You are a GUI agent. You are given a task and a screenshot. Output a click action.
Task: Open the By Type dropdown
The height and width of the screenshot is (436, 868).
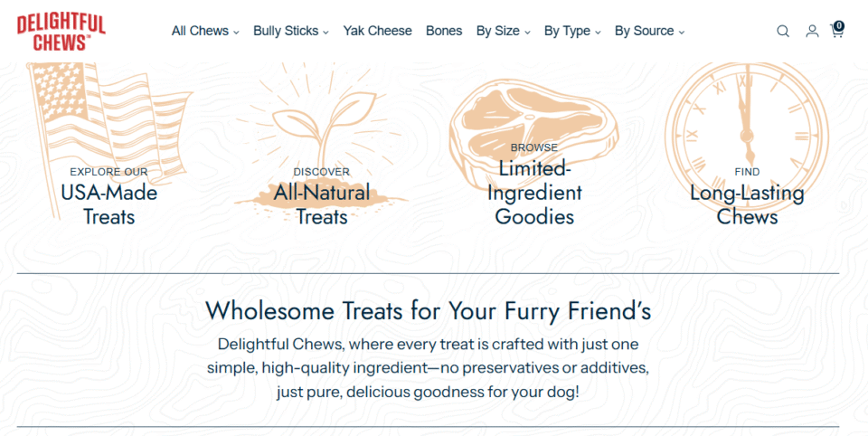(572, 31)
